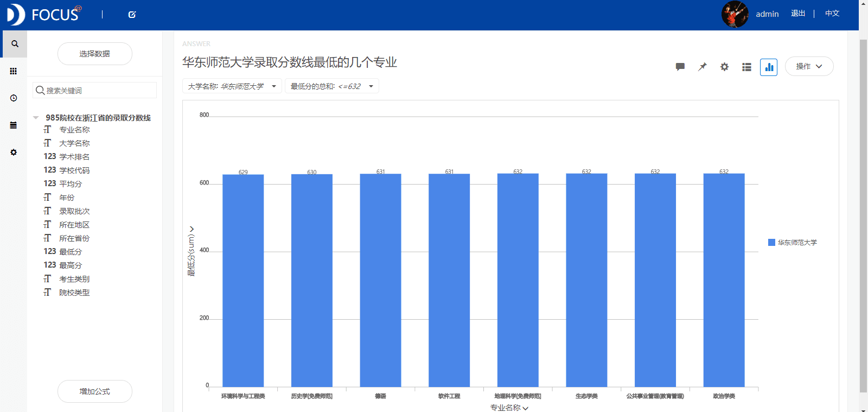Click the admin avatar picture

click(x=735, y=14)
